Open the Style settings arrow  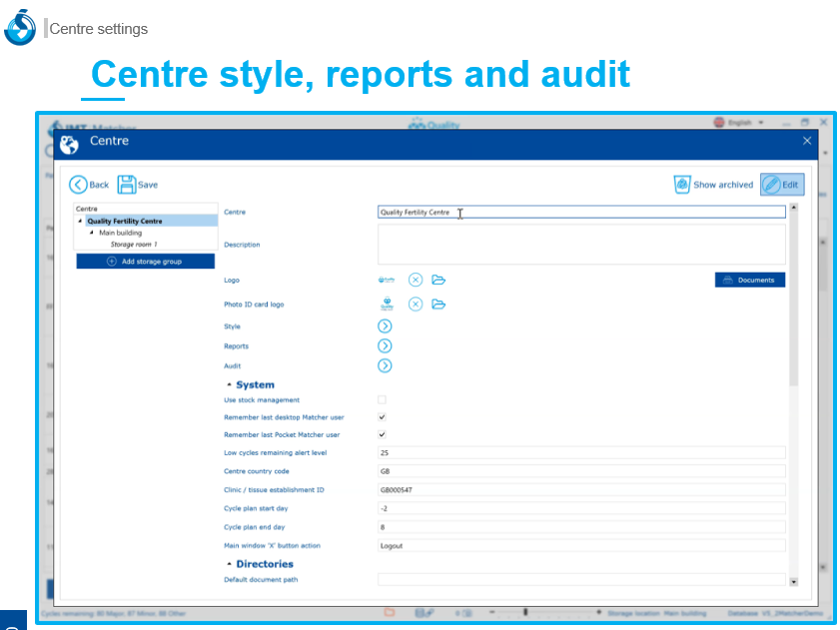[x=385, y=326]
